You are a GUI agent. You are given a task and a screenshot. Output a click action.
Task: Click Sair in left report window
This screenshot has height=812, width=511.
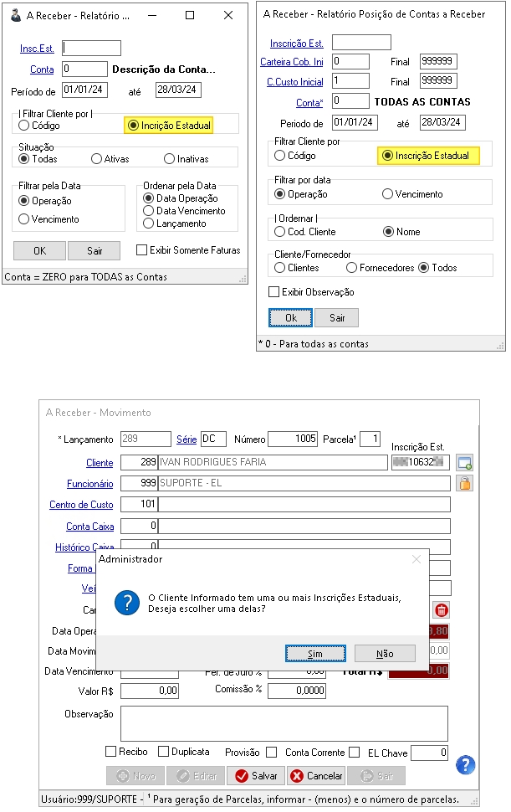(95, 250)
